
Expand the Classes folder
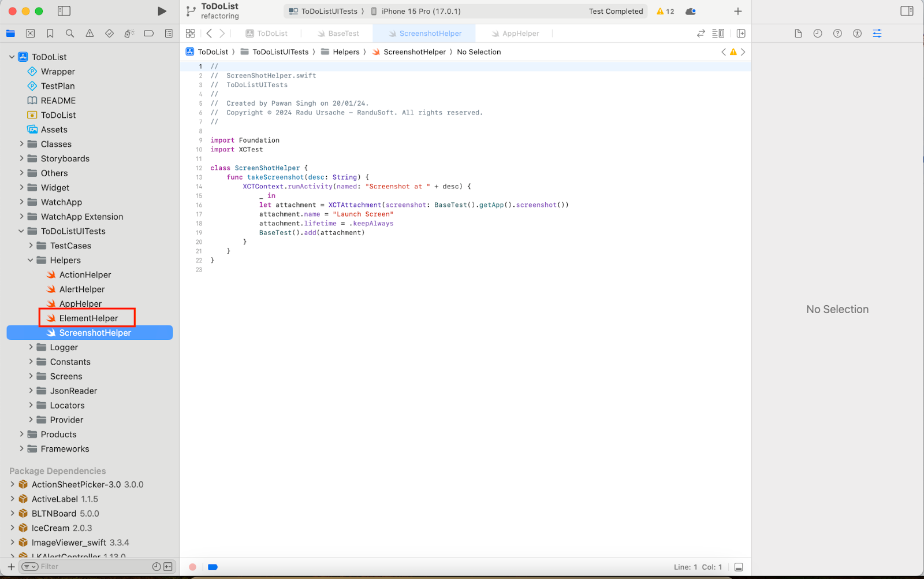coord(21,144)
